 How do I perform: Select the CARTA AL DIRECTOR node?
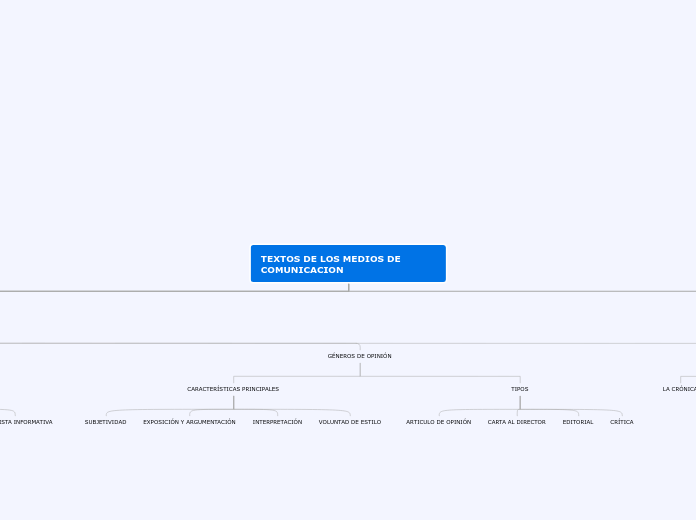(517, 422)
